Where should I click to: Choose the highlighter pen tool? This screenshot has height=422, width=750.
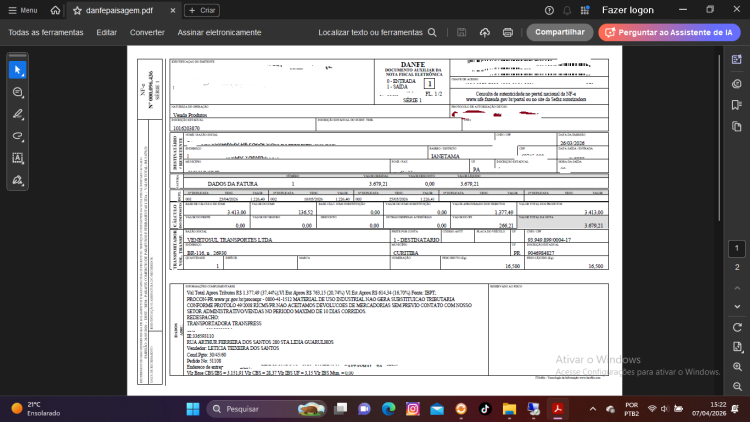(18, 114)
